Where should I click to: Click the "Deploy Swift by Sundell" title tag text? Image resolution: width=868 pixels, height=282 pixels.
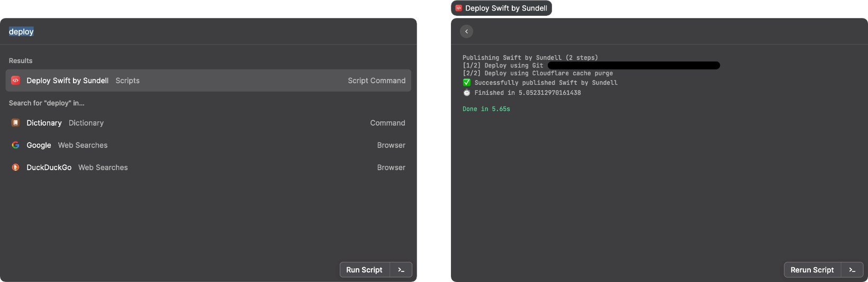[x=506, y=8]
